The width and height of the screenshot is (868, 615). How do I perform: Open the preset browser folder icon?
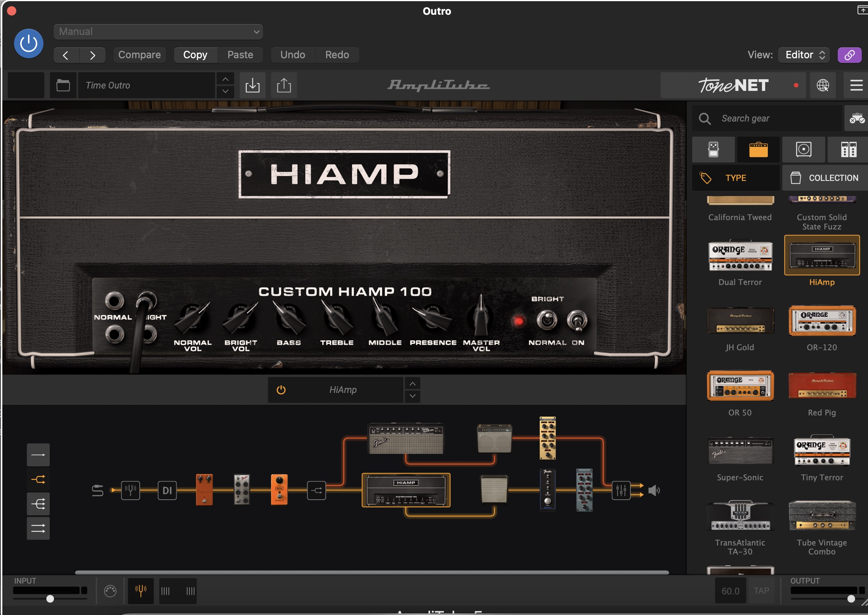(63, 85)
